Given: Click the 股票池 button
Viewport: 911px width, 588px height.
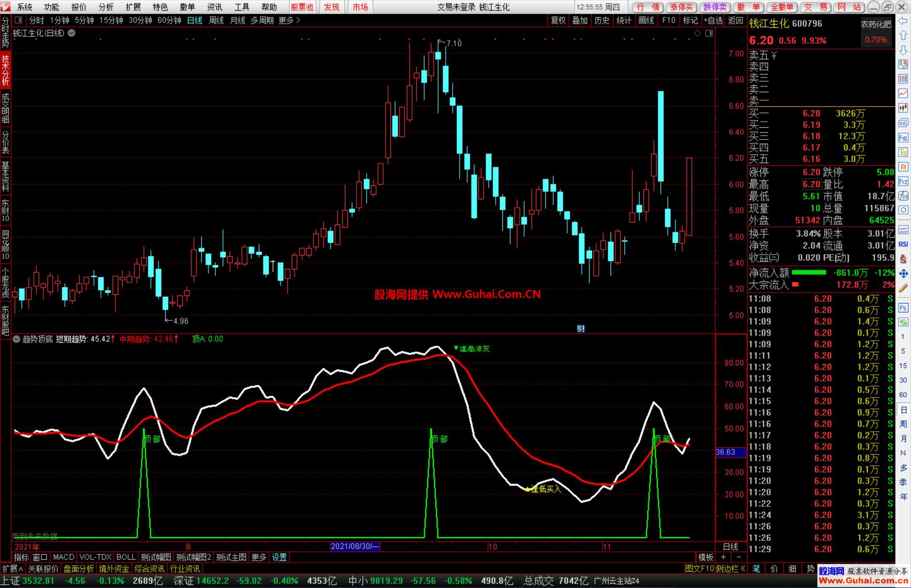Looking at the screenshot, I should click(302, 7).
